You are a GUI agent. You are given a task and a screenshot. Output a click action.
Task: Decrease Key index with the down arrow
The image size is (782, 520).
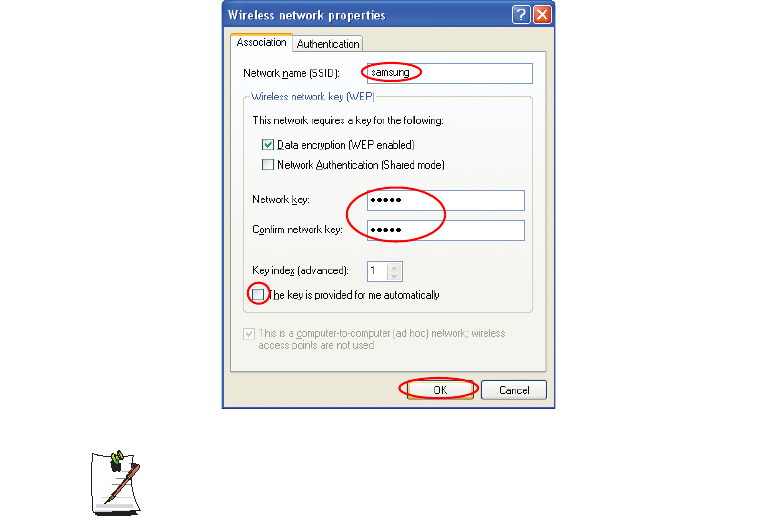[394, 276]
